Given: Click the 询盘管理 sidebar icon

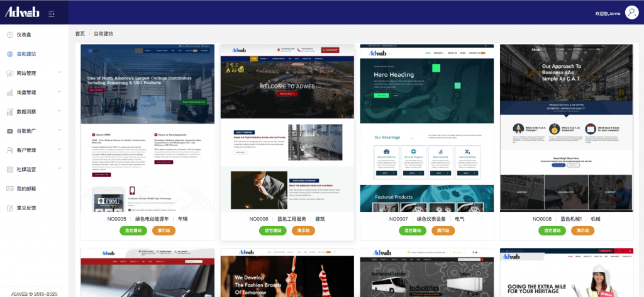Looking at the screenshot, I should (x=10, y=92).
